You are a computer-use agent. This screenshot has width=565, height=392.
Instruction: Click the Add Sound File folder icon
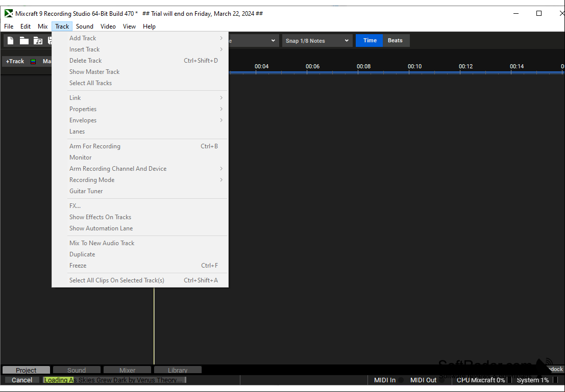point(38,41)
